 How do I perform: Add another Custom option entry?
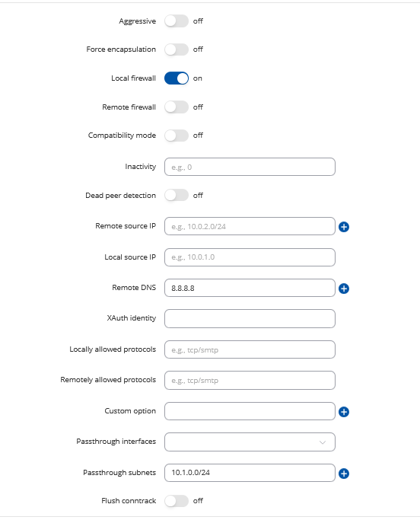click(x=344, y=412)
